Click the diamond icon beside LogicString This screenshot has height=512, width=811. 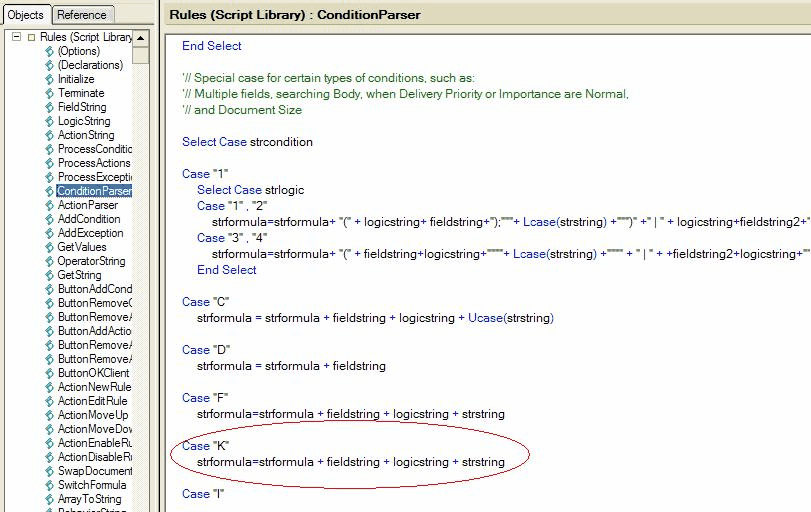(x=49, y=121)
